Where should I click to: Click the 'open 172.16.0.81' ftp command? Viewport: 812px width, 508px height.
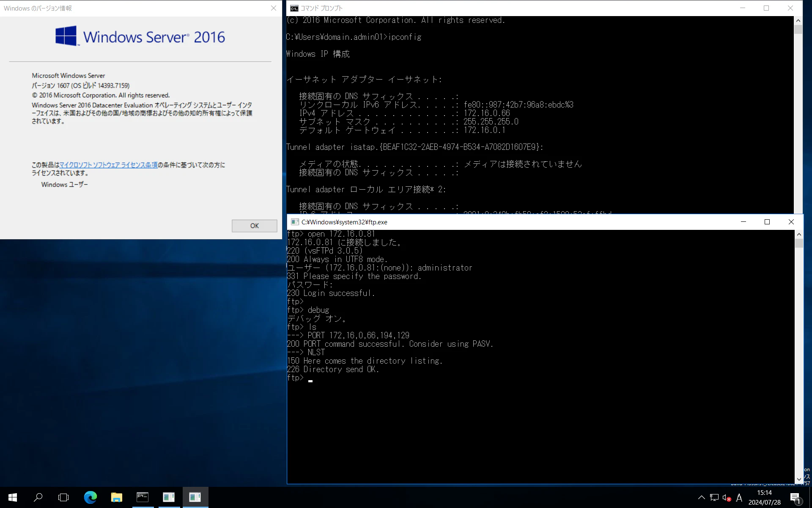(341, 234)
